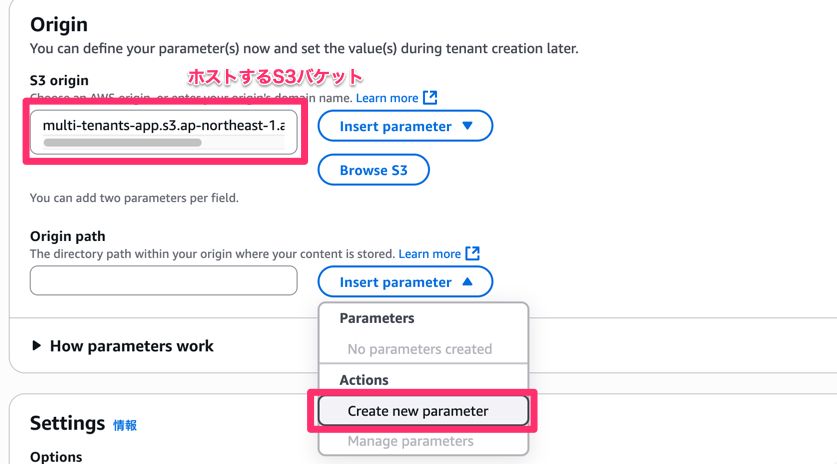Screen dimensions: 837x464
Task: Collapse the Origin path Insert parameter dropdown
Action: (395, 282)
